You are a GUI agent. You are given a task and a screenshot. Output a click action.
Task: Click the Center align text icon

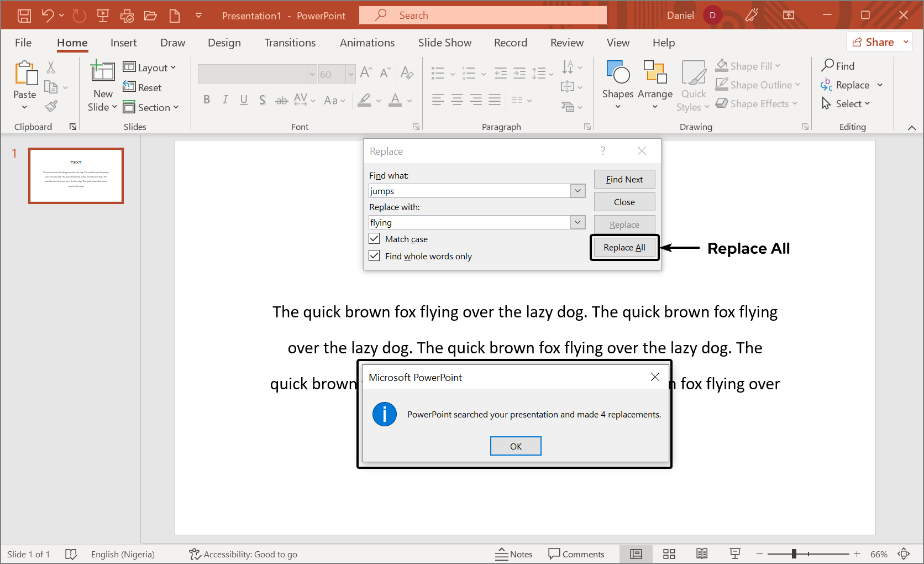point(457,100)
